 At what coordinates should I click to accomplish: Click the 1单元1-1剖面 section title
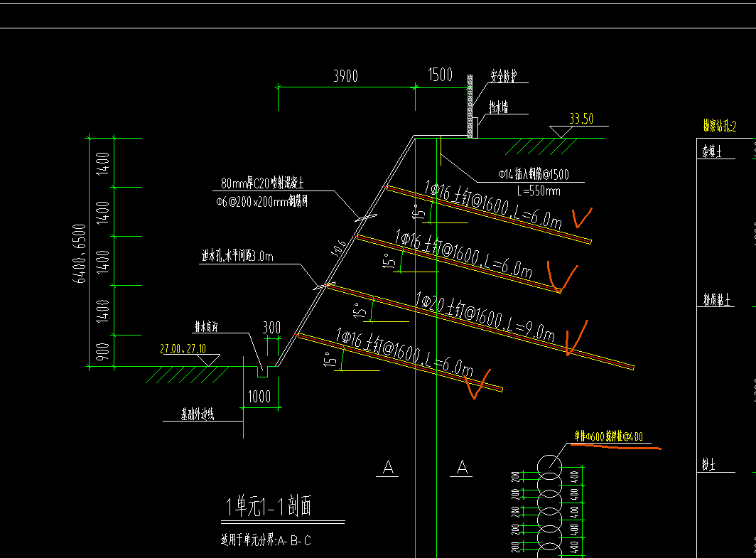(x=269, y=506)
